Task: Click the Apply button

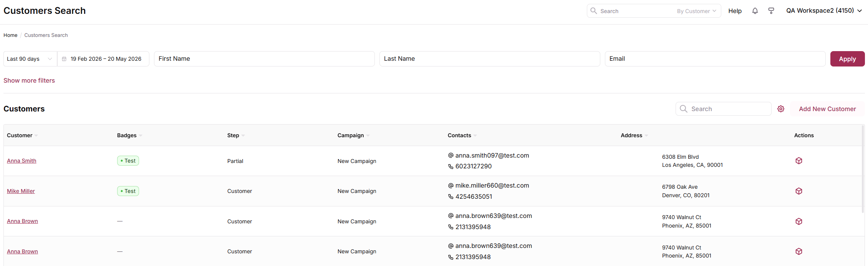Action: click(847, 59)
